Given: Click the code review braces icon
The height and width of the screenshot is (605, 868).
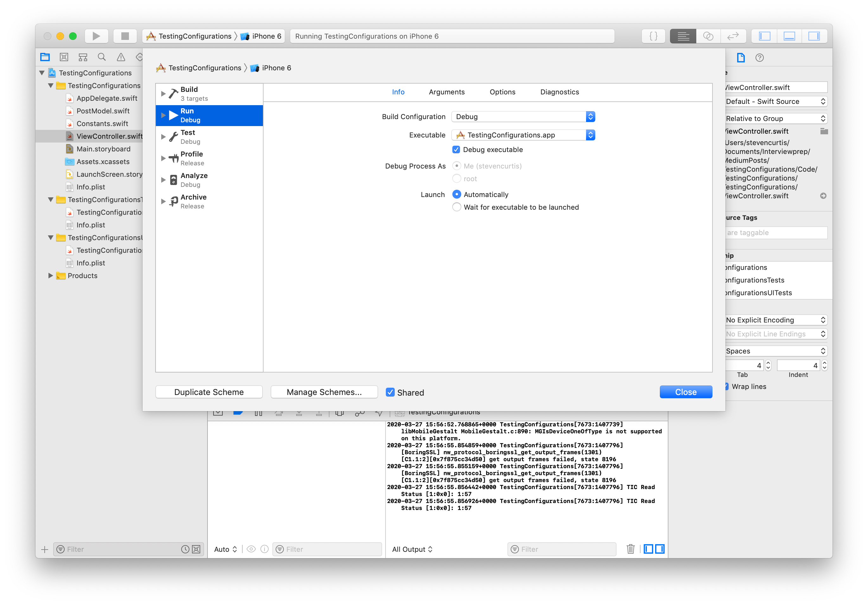Looking at the screenshot, I should click(x=653, y=36).
